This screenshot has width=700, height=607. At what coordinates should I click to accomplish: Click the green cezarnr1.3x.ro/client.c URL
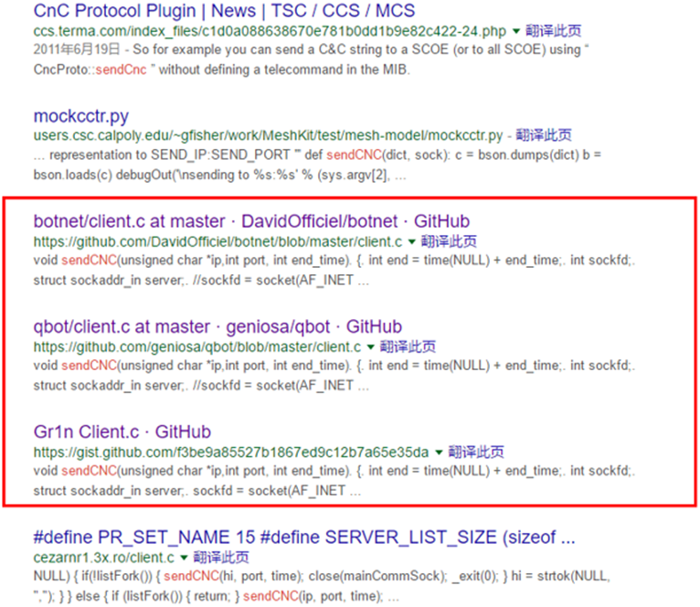104,558
